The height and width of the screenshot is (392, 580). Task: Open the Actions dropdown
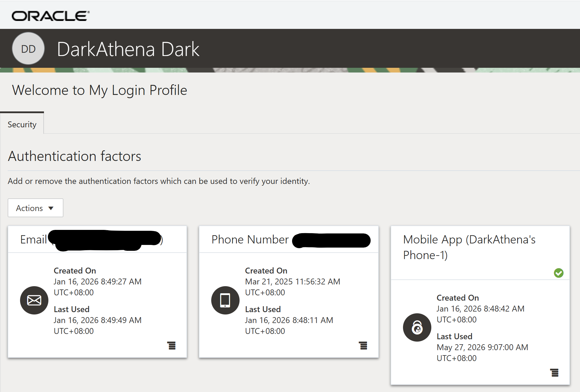click(35, 208)
